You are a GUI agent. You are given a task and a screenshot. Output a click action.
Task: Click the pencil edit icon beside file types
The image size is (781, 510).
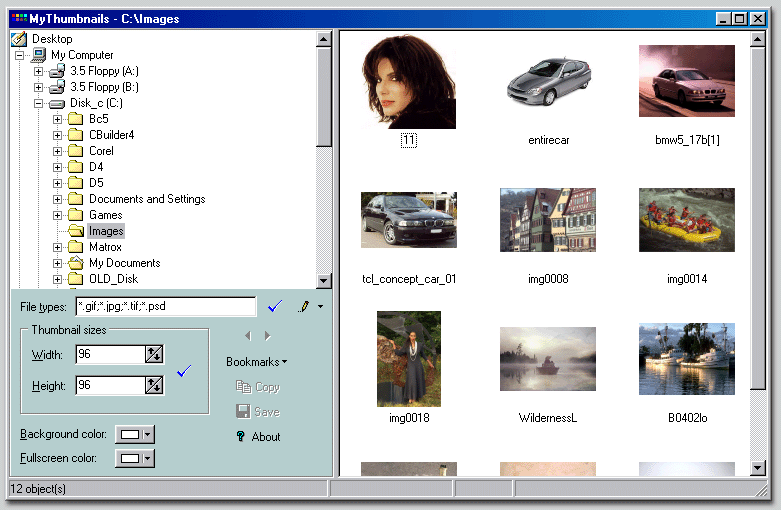[303, 307]
